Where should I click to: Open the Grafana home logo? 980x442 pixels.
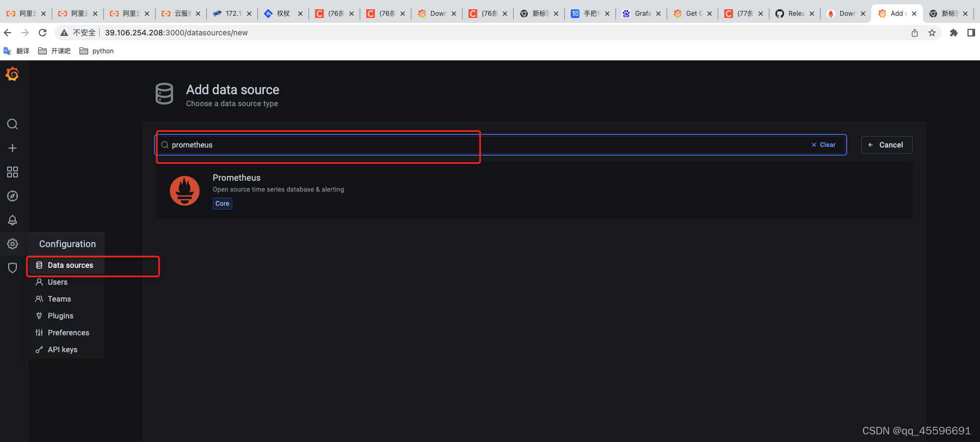pyautogui.click(x=12, y=74)
